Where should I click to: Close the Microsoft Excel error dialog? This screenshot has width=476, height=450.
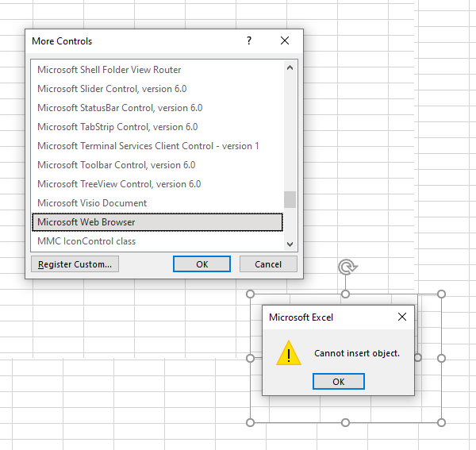tap(401, 317)
